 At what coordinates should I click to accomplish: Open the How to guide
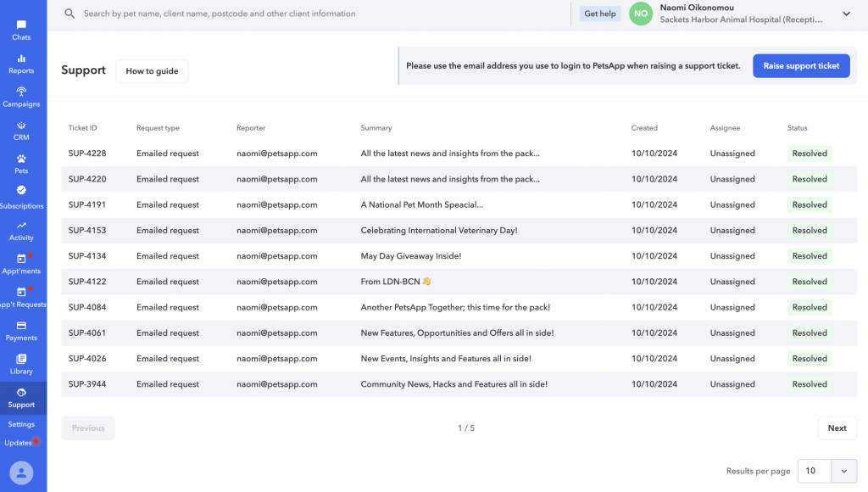(x=152, y=71)
